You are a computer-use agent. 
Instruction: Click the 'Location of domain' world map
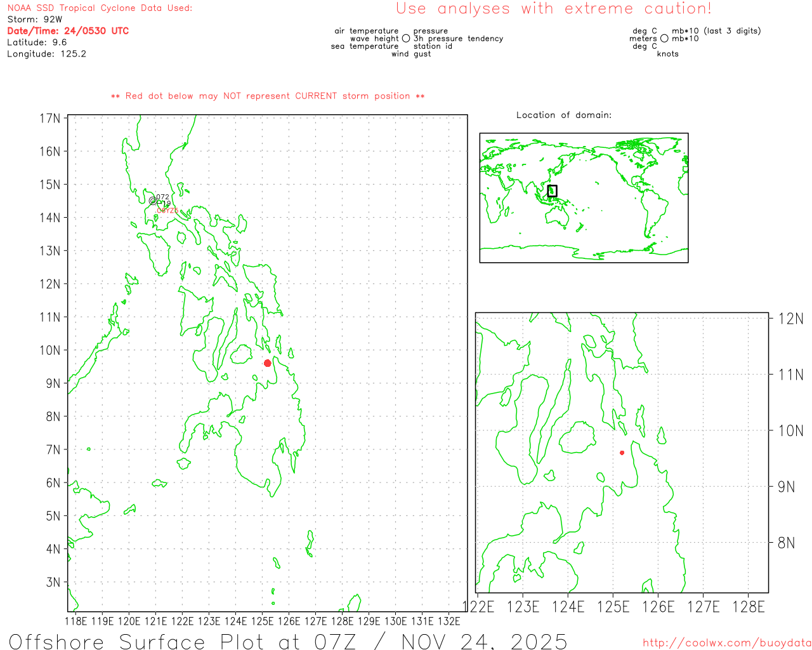pos(584,197)
